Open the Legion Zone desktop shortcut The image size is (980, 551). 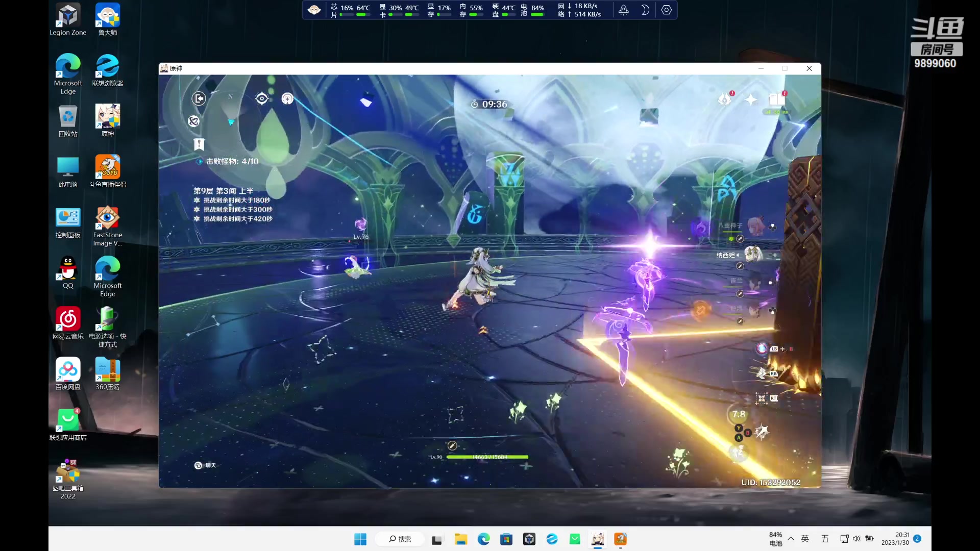[68, 19]
